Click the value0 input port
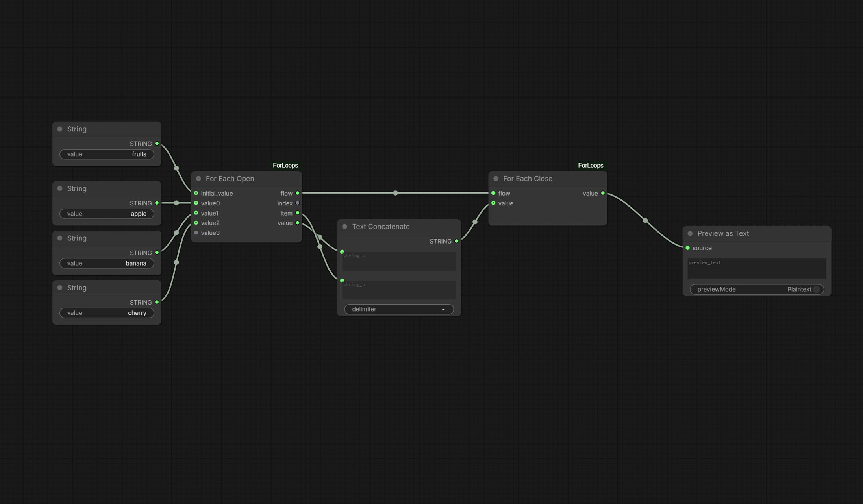This screenshot has width=863, height=504. coord(196,203)
